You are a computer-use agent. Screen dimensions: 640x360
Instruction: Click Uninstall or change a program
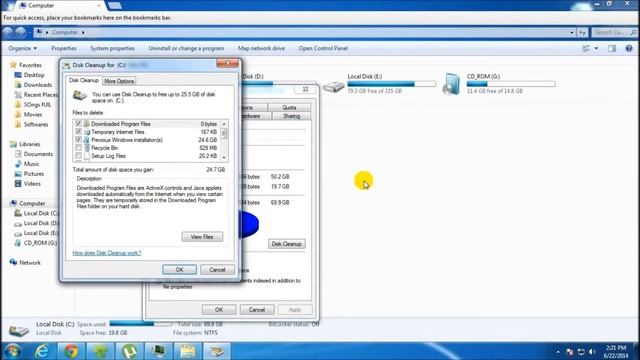pyautogui.click(x=186, y=48)
